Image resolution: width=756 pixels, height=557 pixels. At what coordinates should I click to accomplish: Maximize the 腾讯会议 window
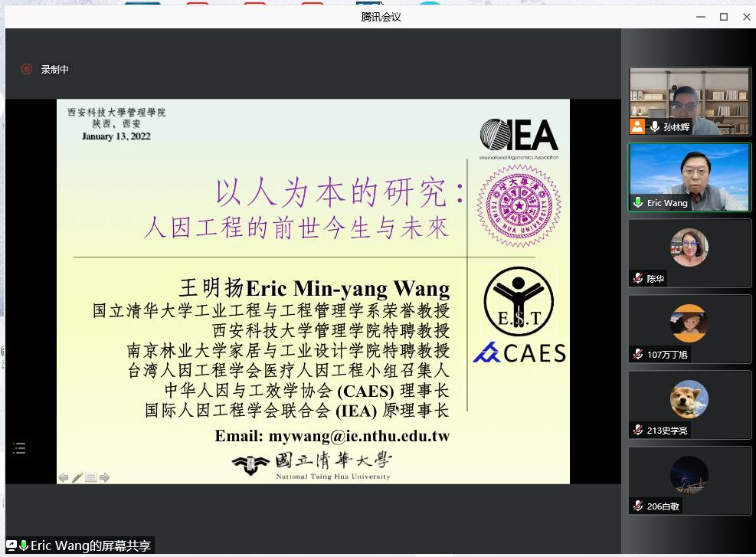pos(723,17)
